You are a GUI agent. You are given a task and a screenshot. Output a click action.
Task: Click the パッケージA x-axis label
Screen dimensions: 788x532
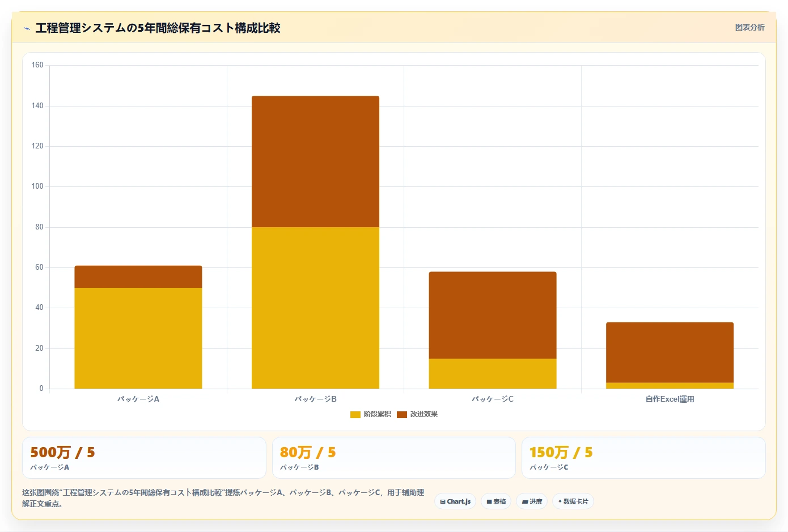point(138,399)
